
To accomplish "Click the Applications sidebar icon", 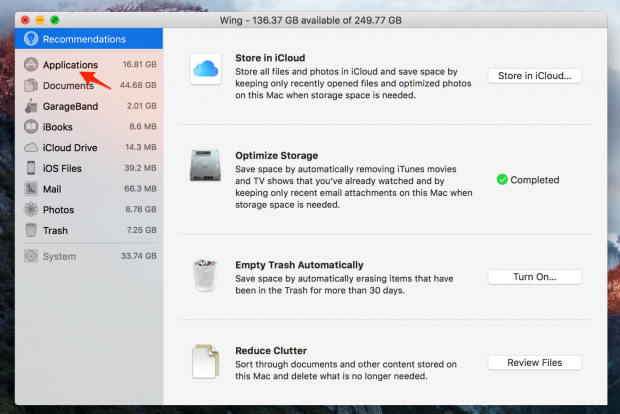I will [31, 65].
